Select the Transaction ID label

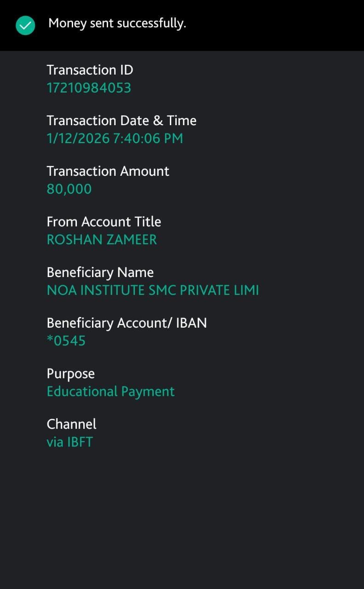click(x=90, y=70)
